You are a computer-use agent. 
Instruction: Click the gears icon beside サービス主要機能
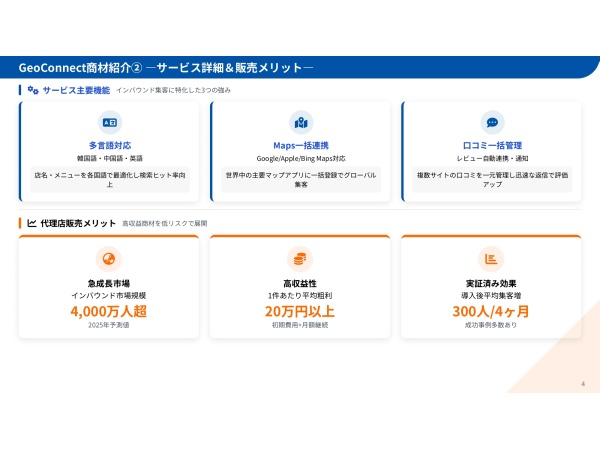pos(33,90)
